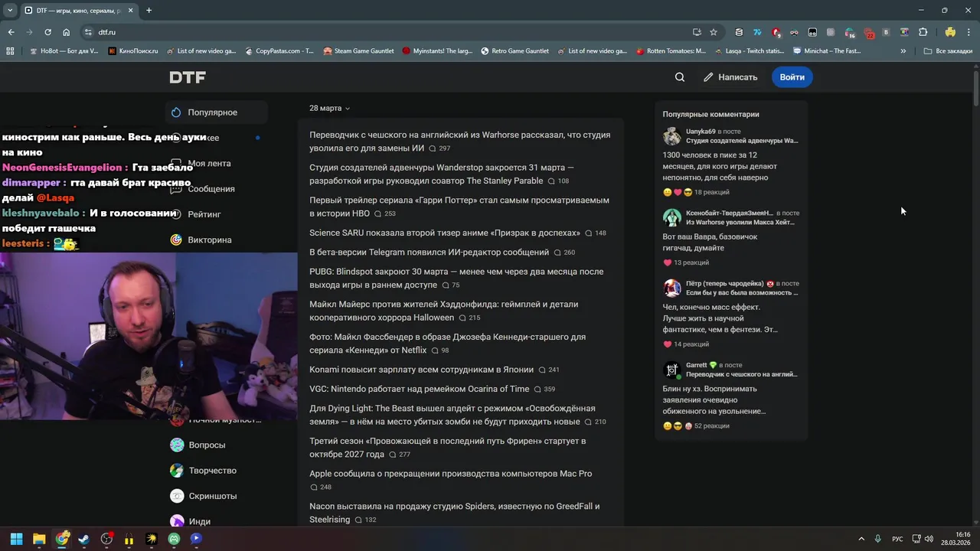This screenshot has width=980, height=551.
Task: Open Halloween cooperative horror gameplay article
Action: click(444, 311)
